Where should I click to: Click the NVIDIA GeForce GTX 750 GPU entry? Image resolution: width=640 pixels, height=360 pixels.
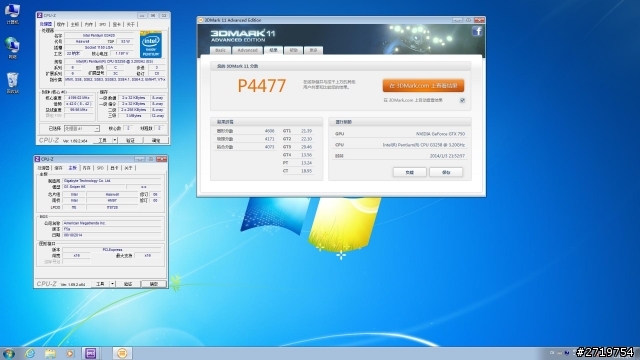point(440,133)
